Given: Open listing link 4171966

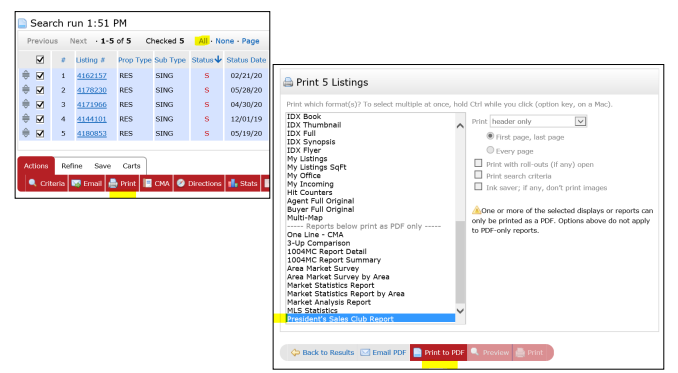Looking at the screenshot, I should tap(92, 105).
